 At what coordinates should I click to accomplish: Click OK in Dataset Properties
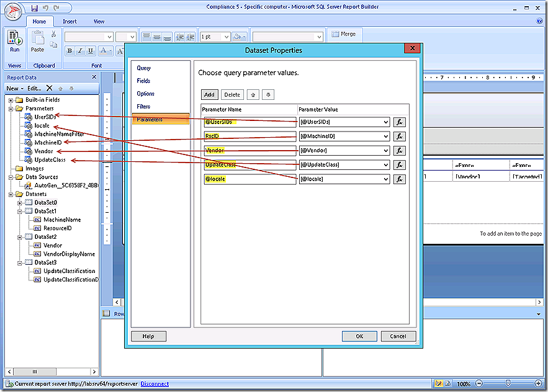click(359, 336)
